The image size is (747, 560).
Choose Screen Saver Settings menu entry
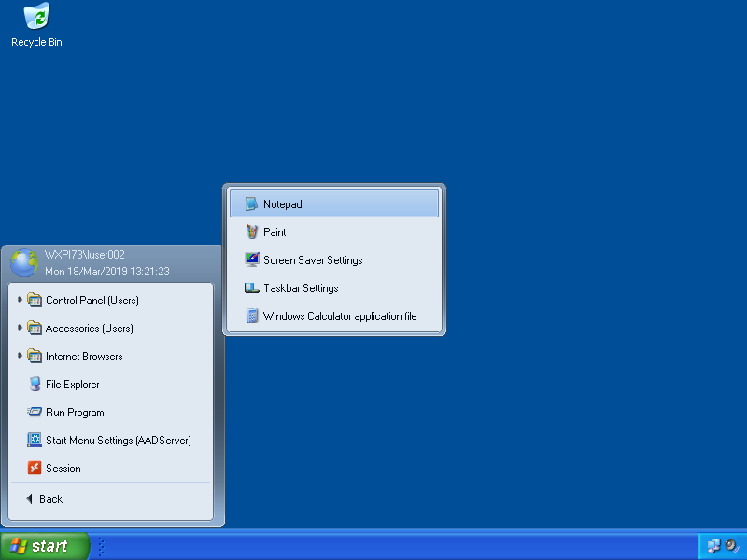click(312, 260)
